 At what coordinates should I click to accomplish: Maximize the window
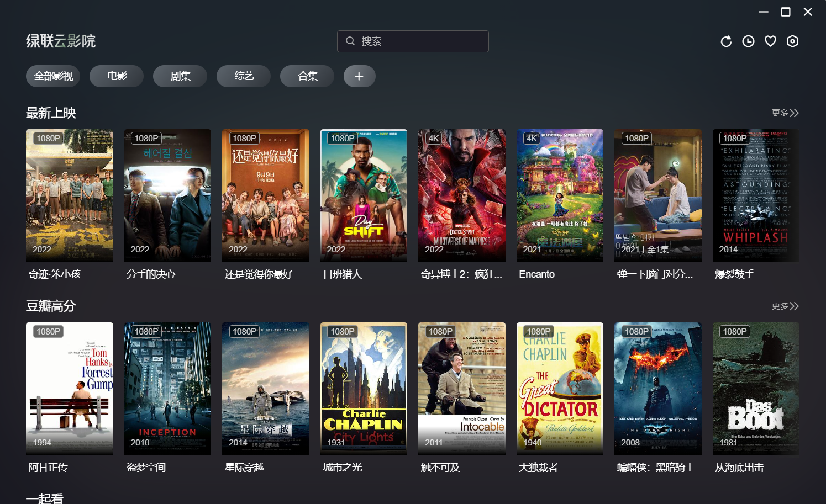tap(785, 12)
